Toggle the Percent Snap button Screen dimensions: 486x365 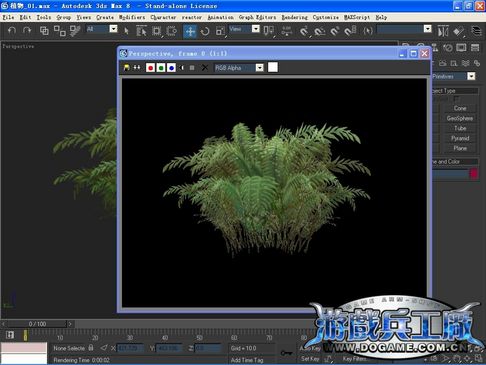tap(335, 31)
